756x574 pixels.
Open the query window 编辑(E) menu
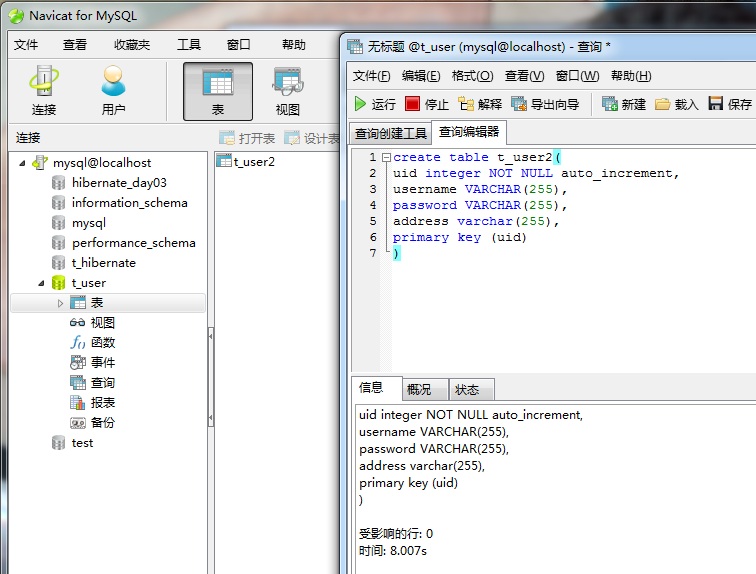point(421,76)
